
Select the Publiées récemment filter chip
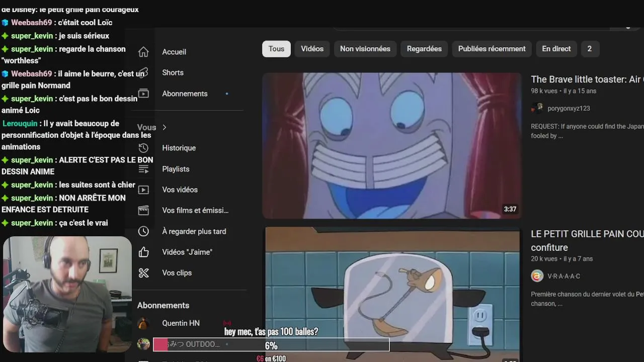492,49
